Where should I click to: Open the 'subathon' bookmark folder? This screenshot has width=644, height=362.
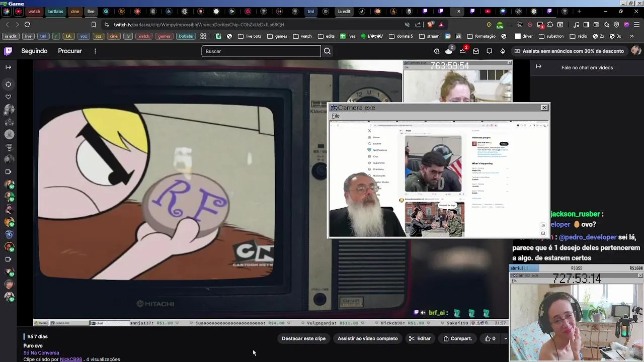coord(551,36)
